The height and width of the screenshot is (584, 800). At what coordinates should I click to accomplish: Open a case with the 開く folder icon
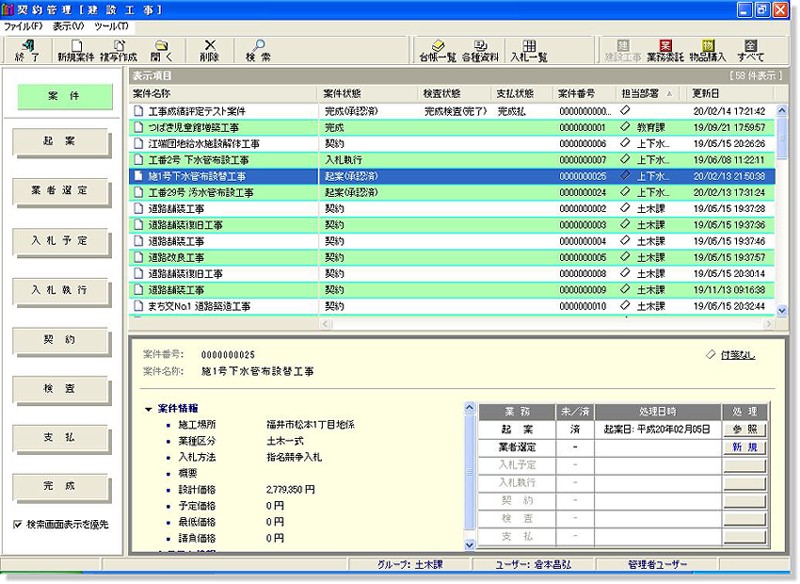[x=160, y=50]
